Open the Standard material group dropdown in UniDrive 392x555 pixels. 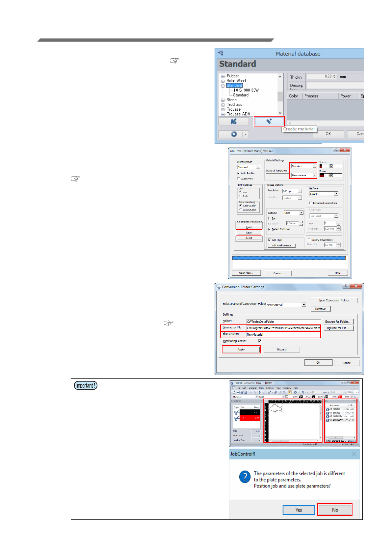tap(304, 166)
